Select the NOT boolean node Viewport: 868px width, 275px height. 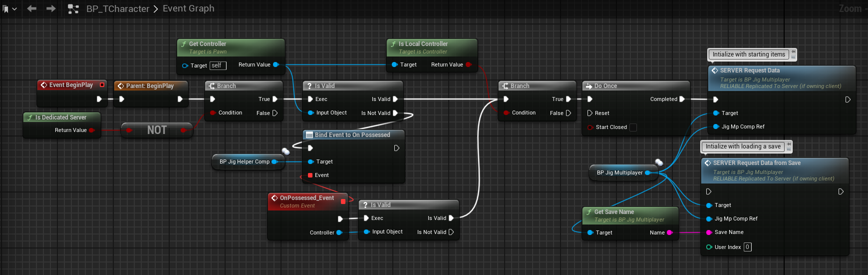[157, 130]
